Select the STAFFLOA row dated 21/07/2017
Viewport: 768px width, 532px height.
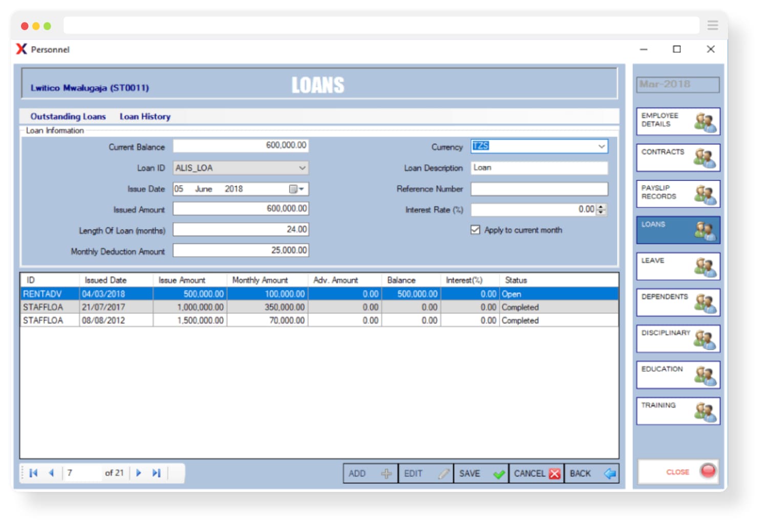point(319,307)
